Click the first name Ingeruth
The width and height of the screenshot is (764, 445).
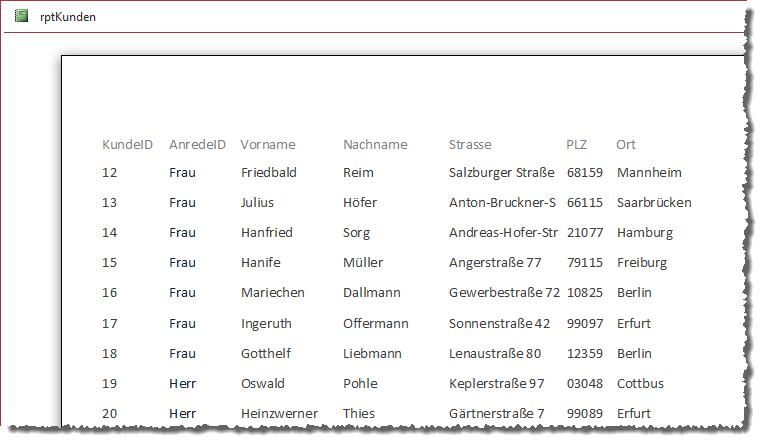click(266, 324)
